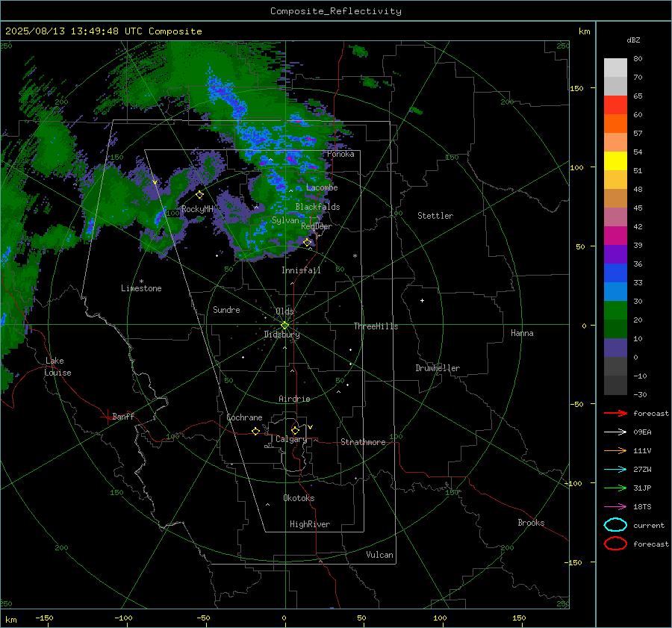This screenshot has width=672, height=628.
Task: Click the Limestone label
Action: pyautogui.click(x=141, y=288)
